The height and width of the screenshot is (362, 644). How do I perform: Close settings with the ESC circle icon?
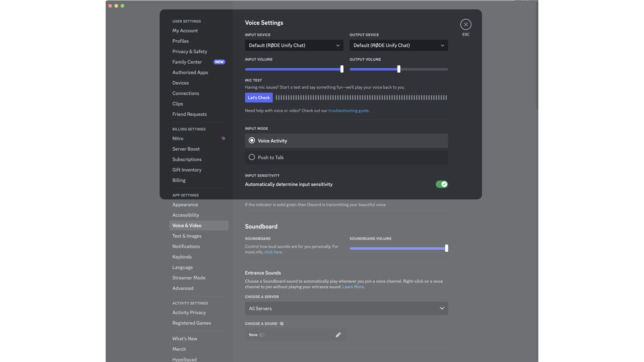point(466,24)
